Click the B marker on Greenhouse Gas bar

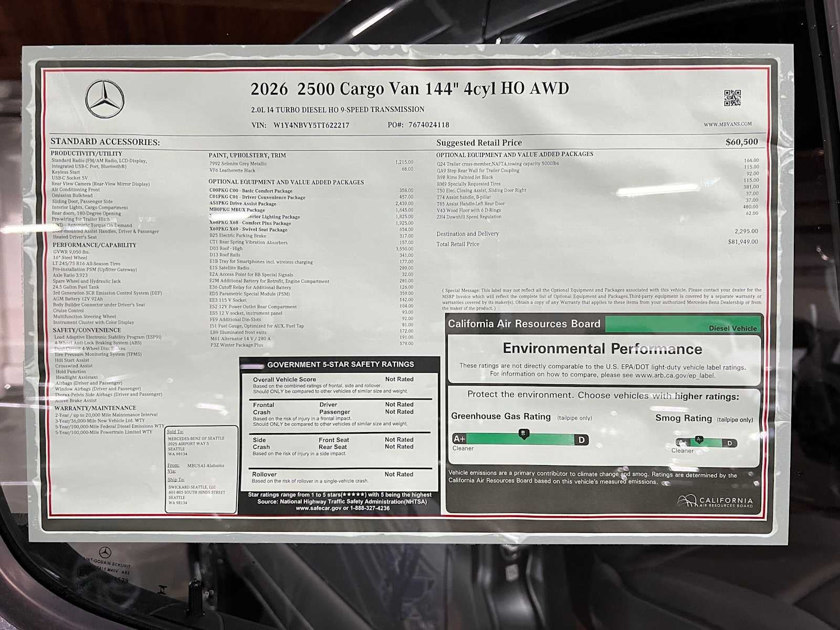coord(523,434)
